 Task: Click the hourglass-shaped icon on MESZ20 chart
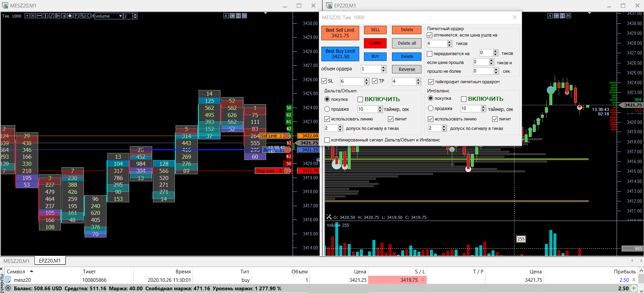click(238, 16)
